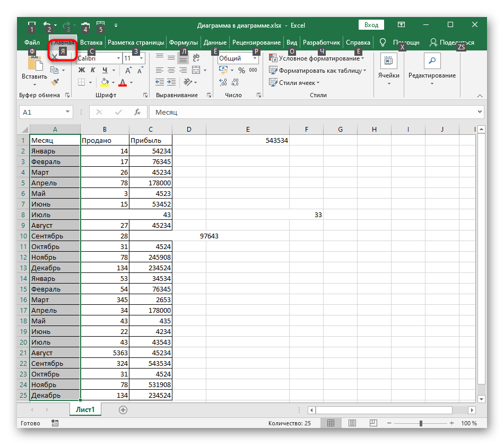Screen dimensions: 504x445
Task: Click the Percent Style icon
Action: pos(242,70)
